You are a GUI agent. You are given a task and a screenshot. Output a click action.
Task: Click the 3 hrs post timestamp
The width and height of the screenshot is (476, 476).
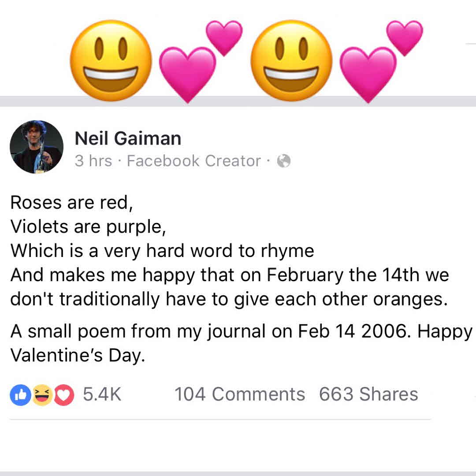[x=93, y=161]
